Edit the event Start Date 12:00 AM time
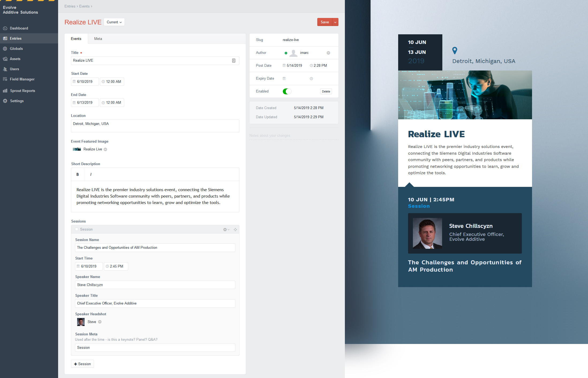Viewport: 588px width, 378px height. 112,81
